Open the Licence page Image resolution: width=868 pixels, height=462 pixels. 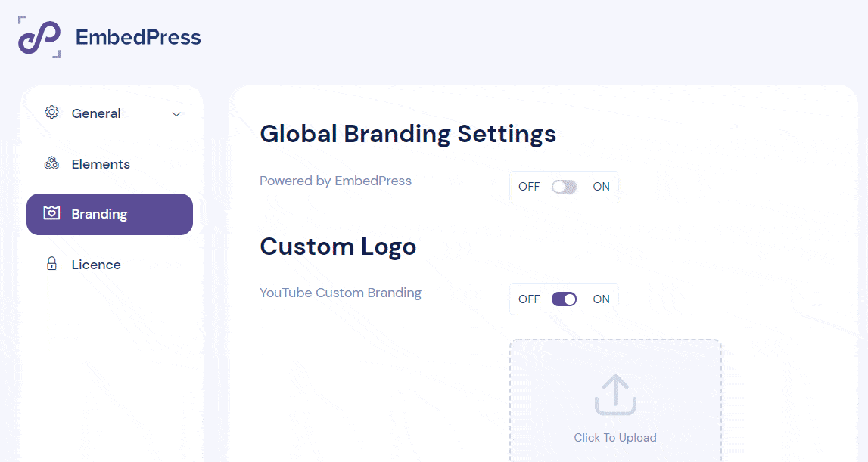coord(110,265)
